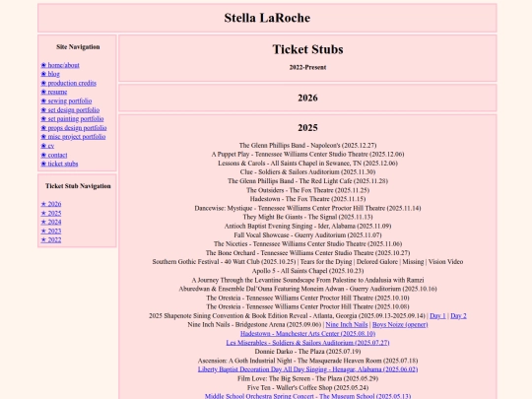Open Les Miserables - Soldiers & Sailors link
Screen dimensions: 532x399
click(307, 343)
